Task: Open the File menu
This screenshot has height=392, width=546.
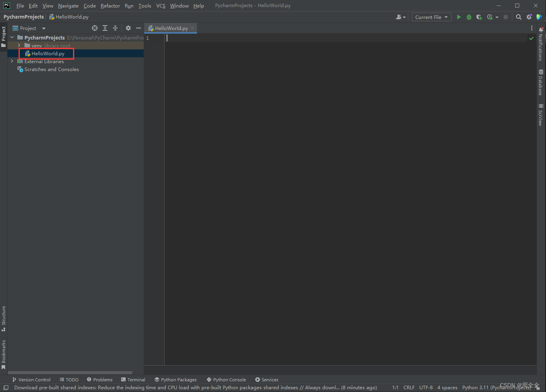Action: [20, 6]
